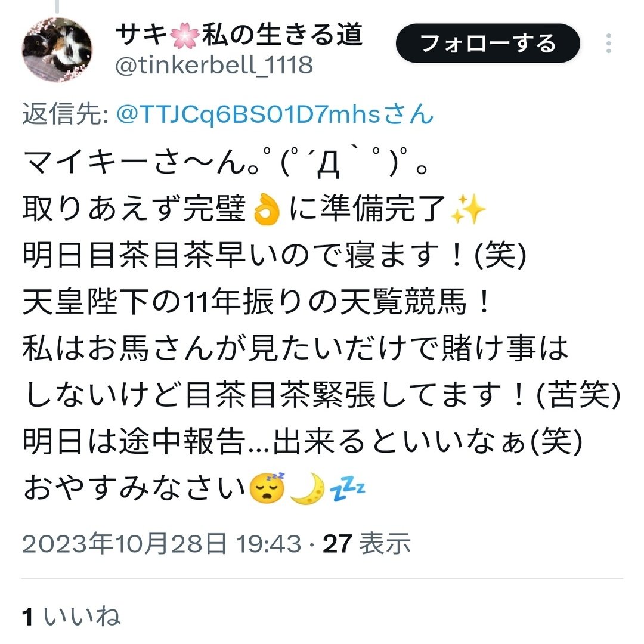
Task: Click the tweet line about 天覧競馬
Action: 256,302
